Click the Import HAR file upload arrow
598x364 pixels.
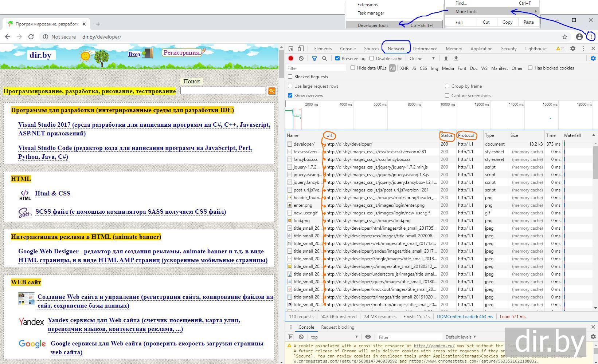point(446,58)
